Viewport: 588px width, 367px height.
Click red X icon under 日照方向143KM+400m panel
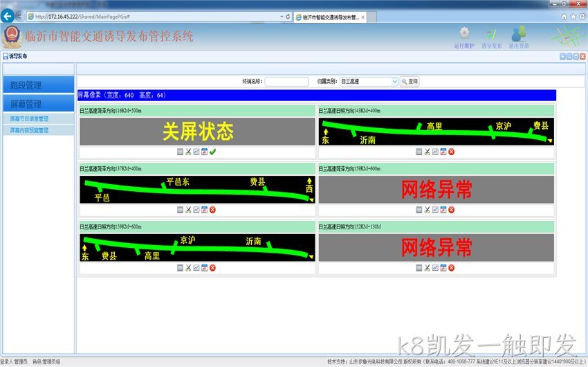[x=452, y=152]
